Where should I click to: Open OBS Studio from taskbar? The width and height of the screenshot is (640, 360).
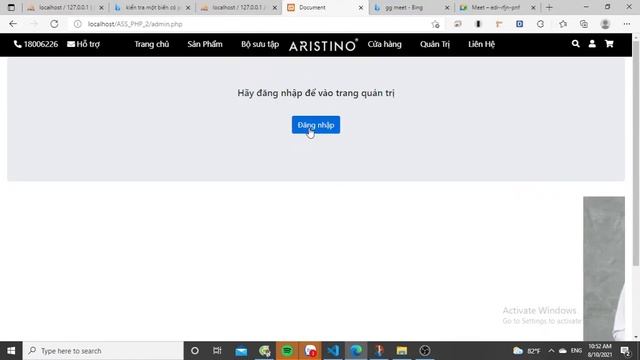tap(425, 351)
